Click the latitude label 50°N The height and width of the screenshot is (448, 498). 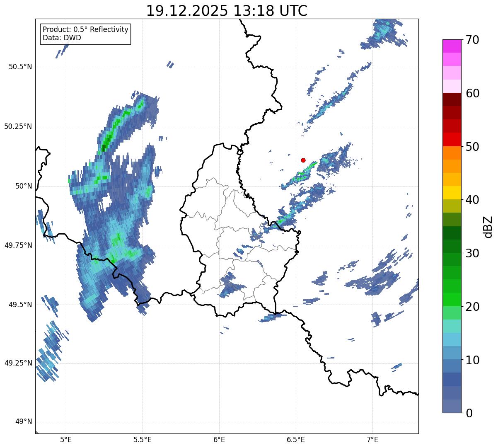tap(24, 186)
